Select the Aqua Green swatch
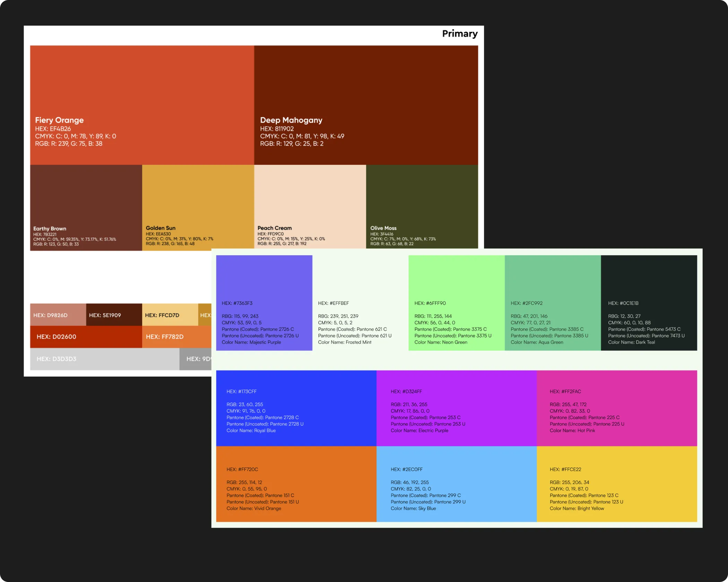This screenshot has width=728, height=582. [553, 302]
